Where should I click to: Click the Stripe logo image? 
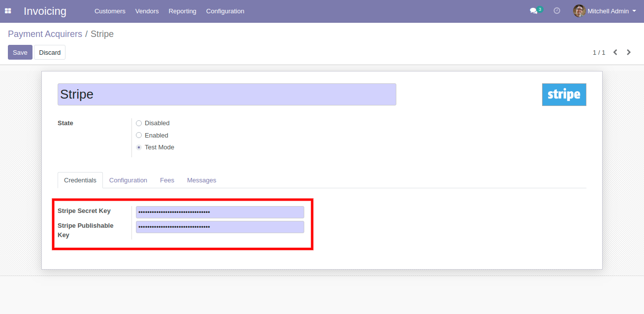point(564,95)
